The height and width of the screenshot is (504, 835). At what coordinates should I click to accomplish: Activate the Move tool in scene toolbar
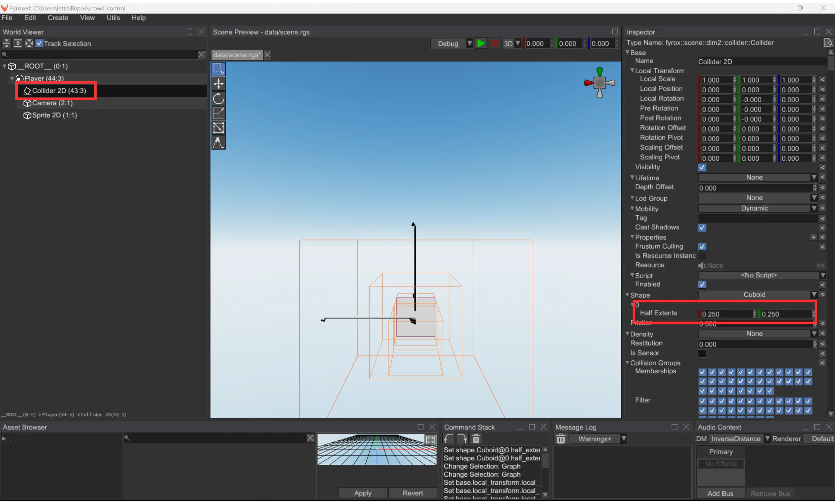click(x=219, y=84)
